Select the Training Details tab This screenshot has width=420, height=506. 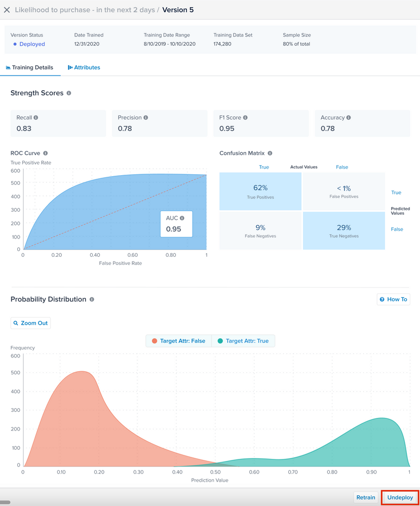coord(29,67)
